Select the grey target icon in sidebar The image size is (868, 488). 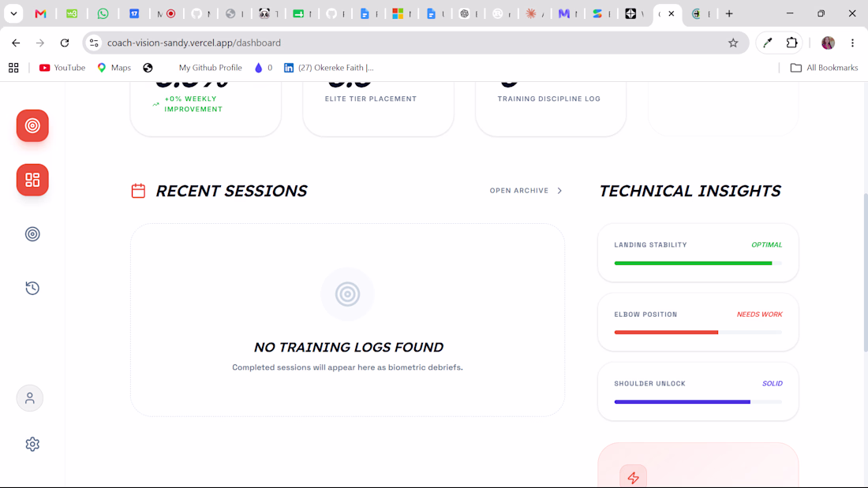click(x=32, y=234)
